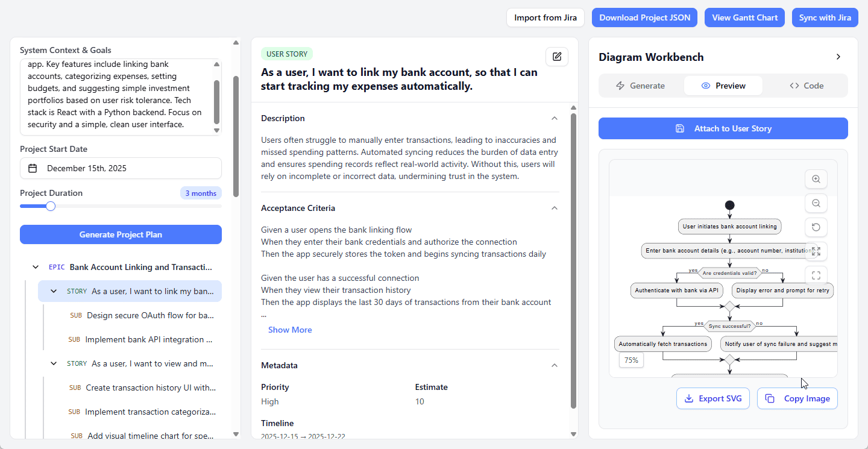Reset the diagram view with the undo icon
This screenshot has width=868, height=449.
[816, 227]
